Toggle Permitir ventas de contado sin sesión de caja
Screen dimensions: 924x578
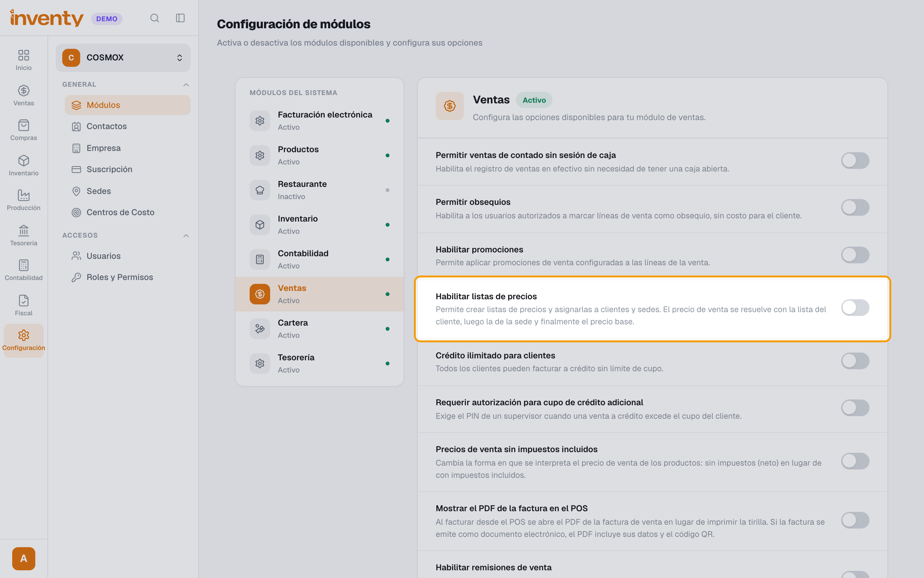click(x=855, y=161)
